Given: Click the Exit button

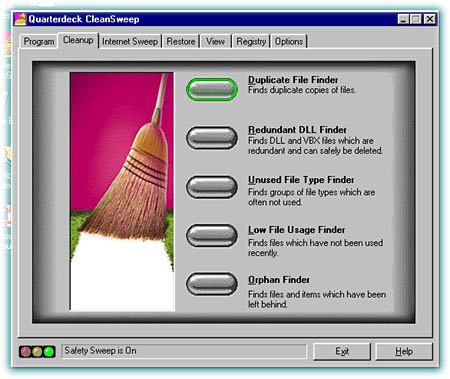Looking at the screenshot, I should click(342, 351).
